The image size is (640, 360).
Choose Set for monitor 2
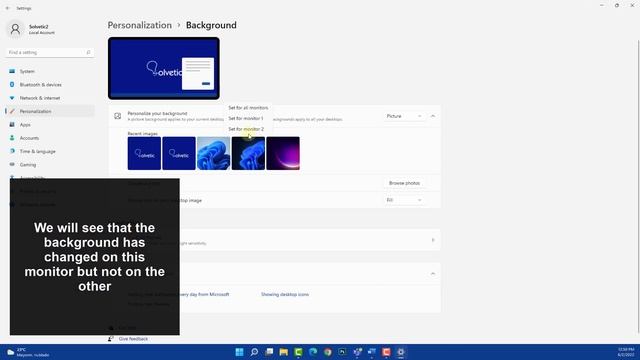coord(246,129)
